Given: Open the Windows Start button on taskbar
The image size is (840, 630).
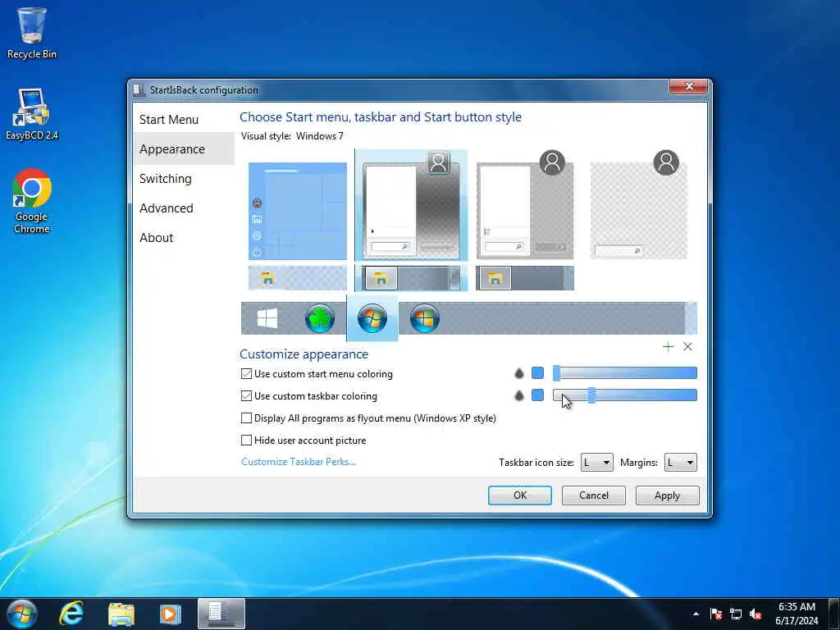Looking at the screenshot, I should click(x=22, y=614).
